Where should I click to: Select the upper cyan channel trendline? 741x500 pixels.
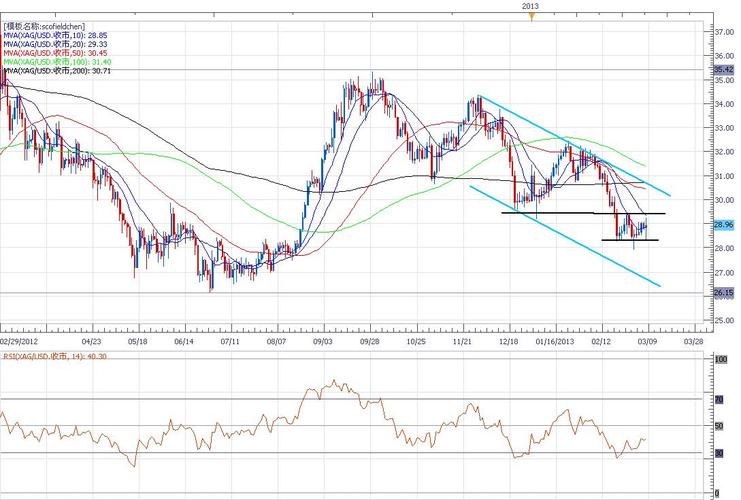(x=574, y=145)
